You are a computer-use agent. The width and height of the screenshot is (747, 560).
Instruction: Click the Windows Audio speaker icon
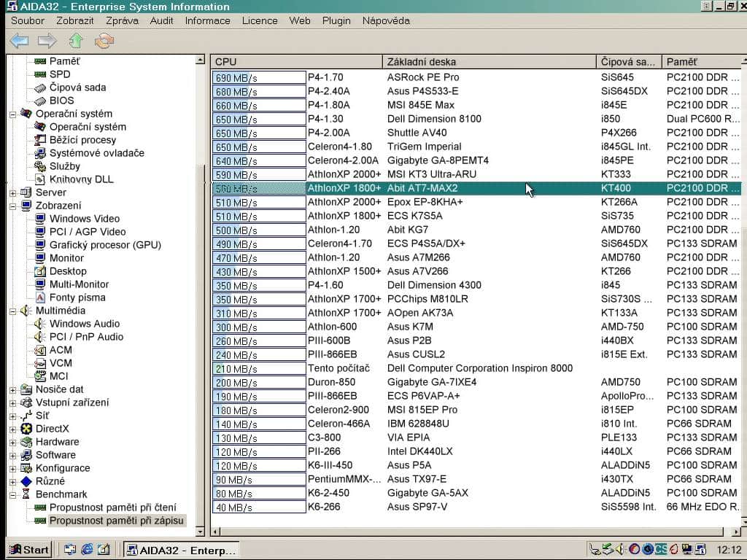click(x=40, y=324)
